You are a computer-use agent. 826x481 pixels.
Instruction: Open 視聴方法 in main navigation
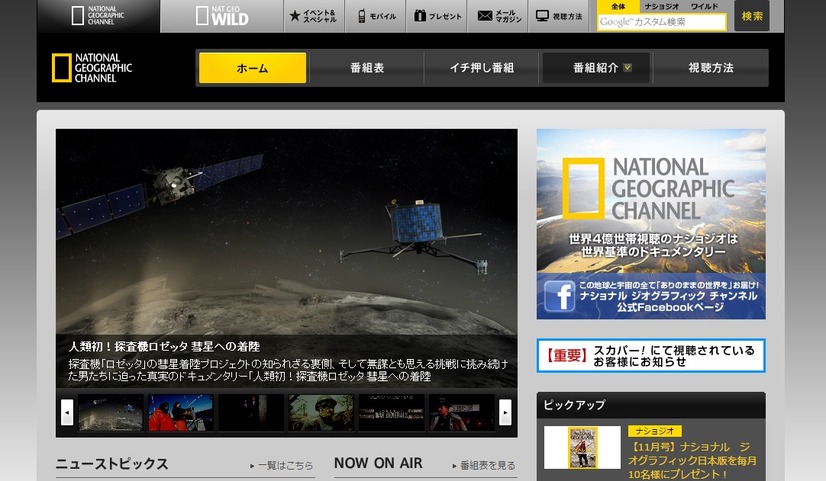point(711,68)
